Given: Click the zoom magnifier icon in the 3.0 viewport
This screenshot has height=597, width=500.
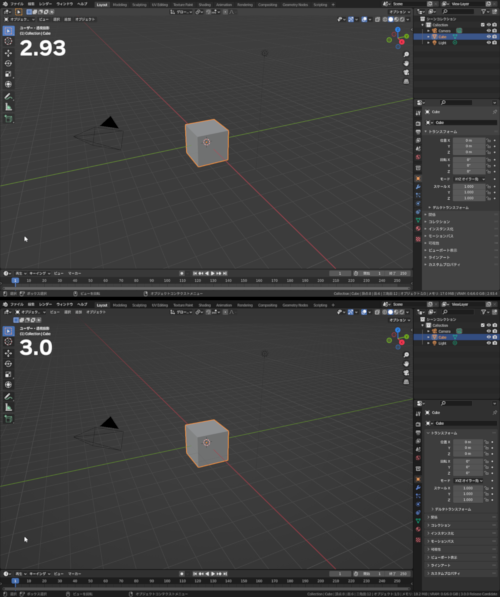Looking at the screenshot, I should coord(406,355).
